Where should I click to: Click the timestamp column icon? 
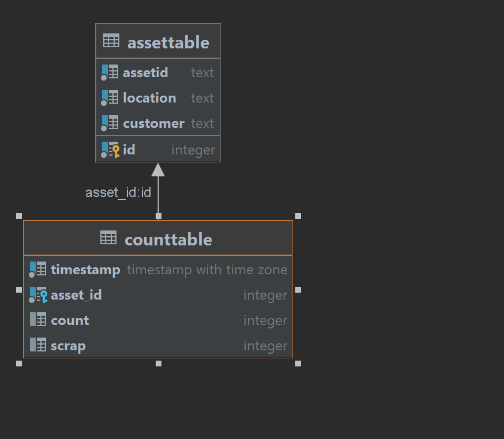click(38, 270)
